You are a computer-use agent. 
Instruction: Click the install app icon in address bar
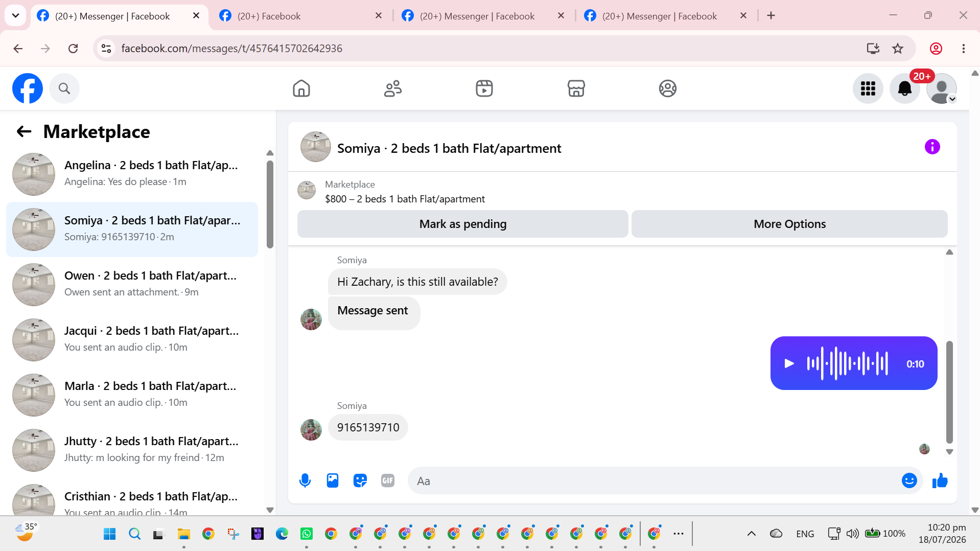click(x=873, y=49)
